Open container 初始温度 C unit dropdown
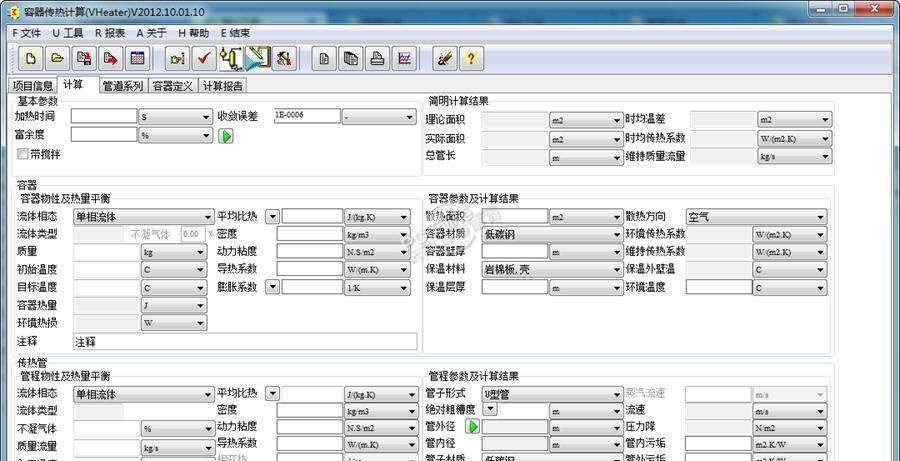Image resolution: width=900 pixels, height=461 pixels. [x=174, y=270]
